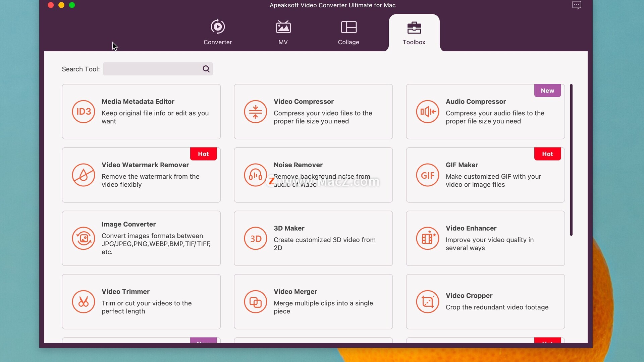Open the feedback chat icon in title bar
Screen dimensions: 644x362
coord(576,5)
